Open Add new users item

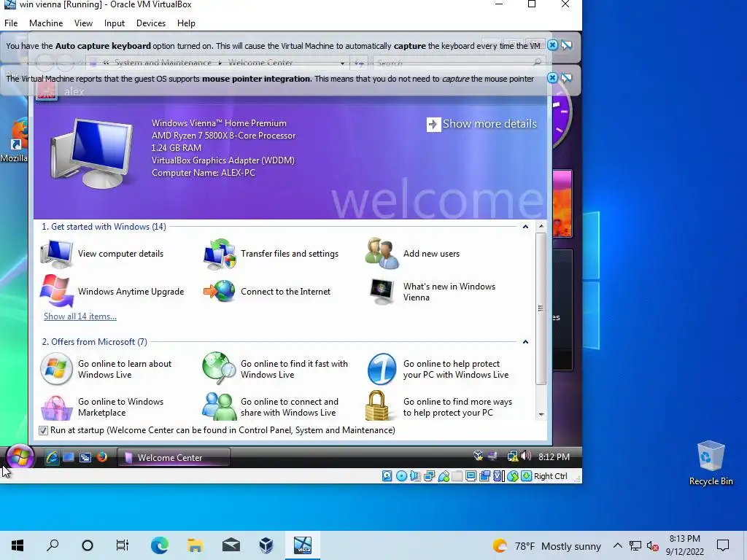point(413,254)
